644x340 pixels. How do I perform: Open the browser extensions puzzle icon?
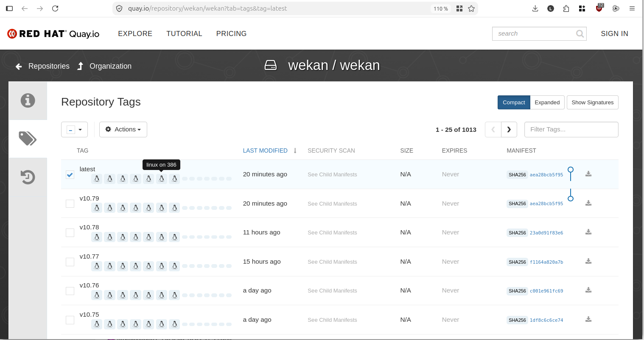(x=566, y=8)
